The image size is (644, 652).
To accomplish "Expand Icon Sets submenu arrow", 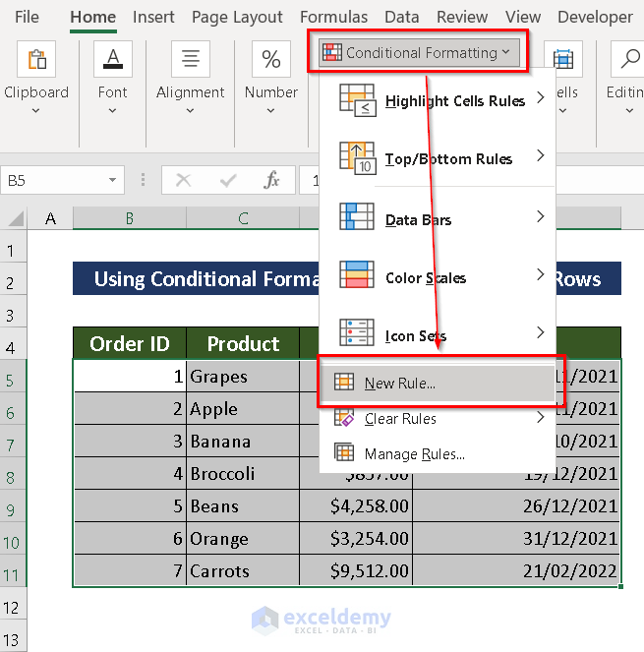I will coord(540,332).
